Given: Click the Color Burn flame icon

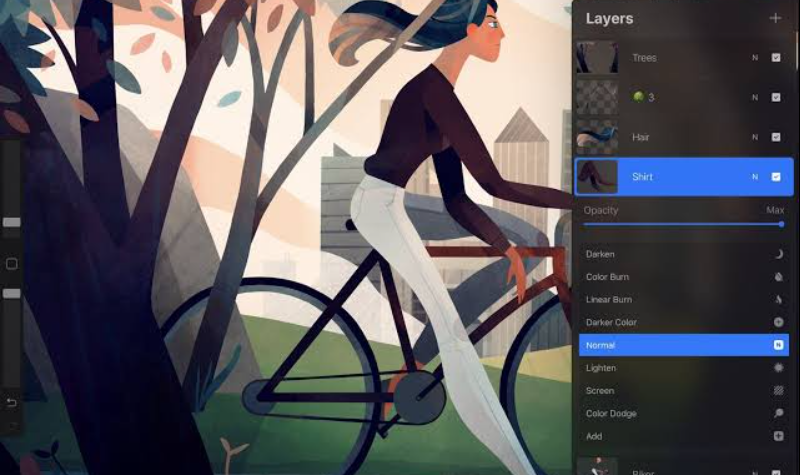Looking at the screenshot, I should [778, 277].
